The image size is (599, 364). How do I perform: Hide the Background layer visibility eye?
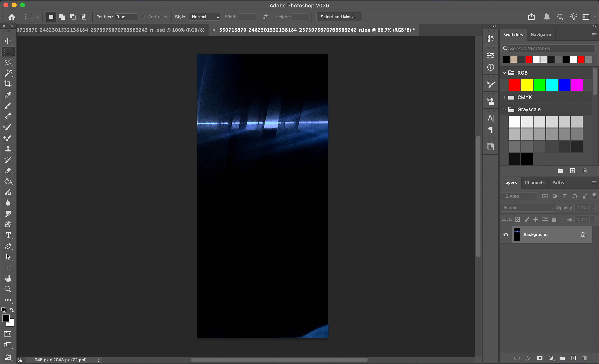click(x=506, y=234)
